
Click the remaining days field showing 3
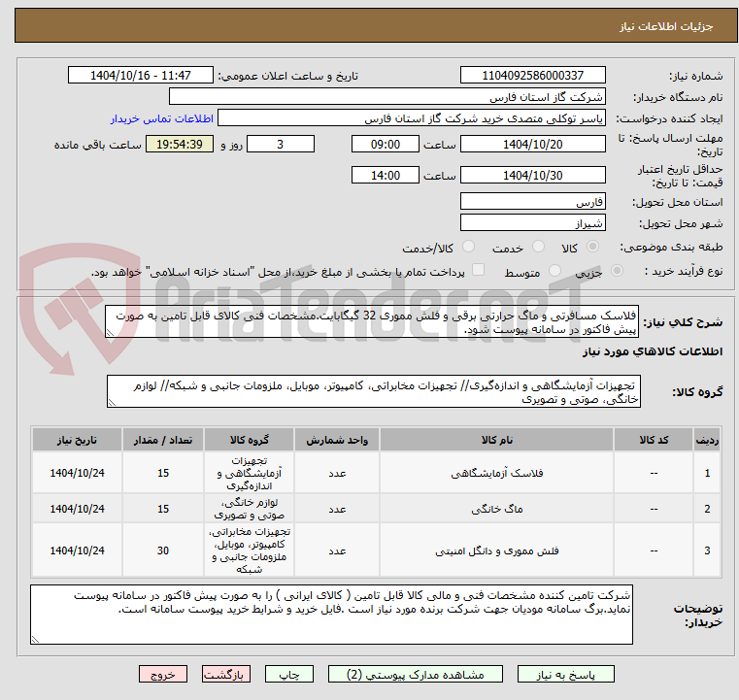click(x=281, y=144)
